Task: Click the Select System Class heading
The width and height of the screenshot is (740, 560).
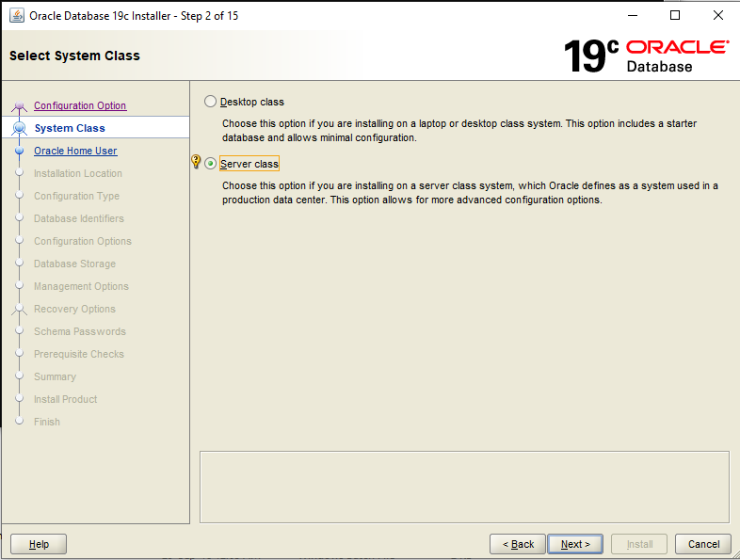Action: (74, 56)
